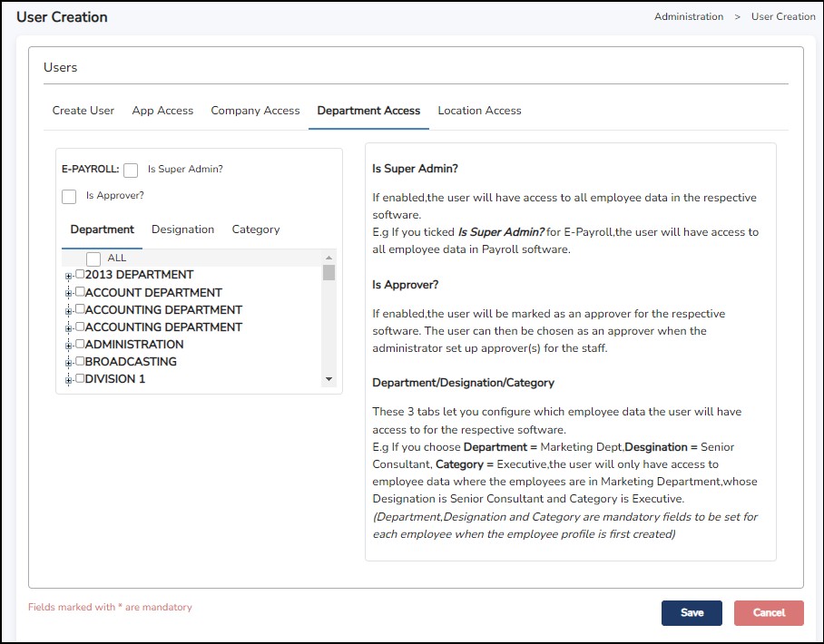Enable the Is Super Admin checkbox
Viewport: 824px width, 644px height.
click(x=131, y=170)
